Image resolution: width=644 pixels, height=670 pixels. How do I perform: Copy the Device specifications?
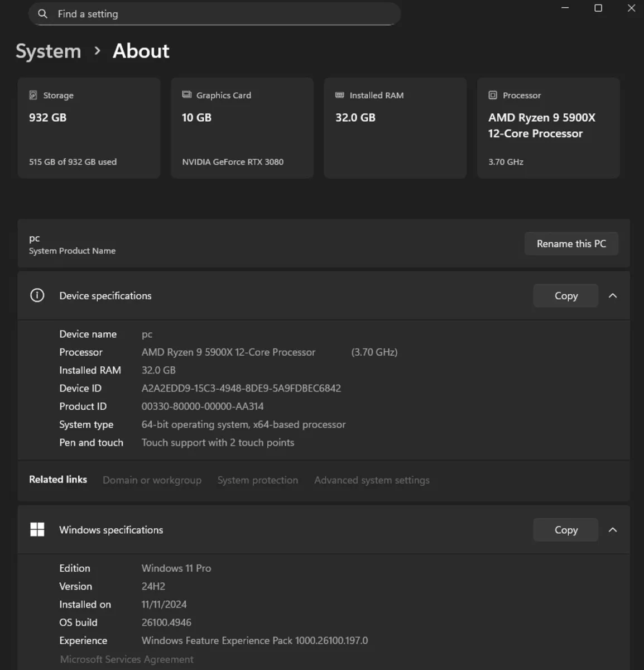coord(565,295)
